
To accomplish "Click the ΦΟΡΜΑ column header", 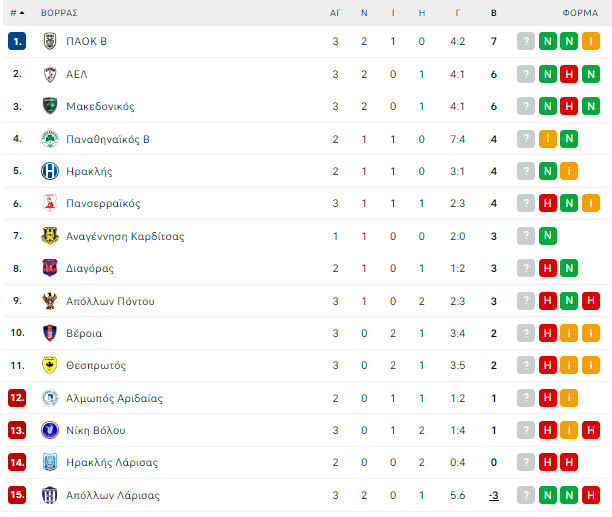I will (x=580, y=13).
